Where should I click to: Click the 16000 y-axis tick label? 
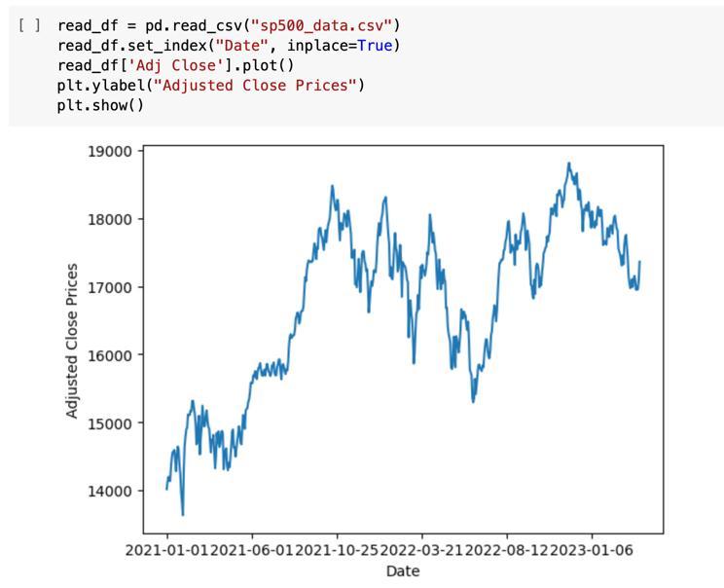click(x=110, y=355)
